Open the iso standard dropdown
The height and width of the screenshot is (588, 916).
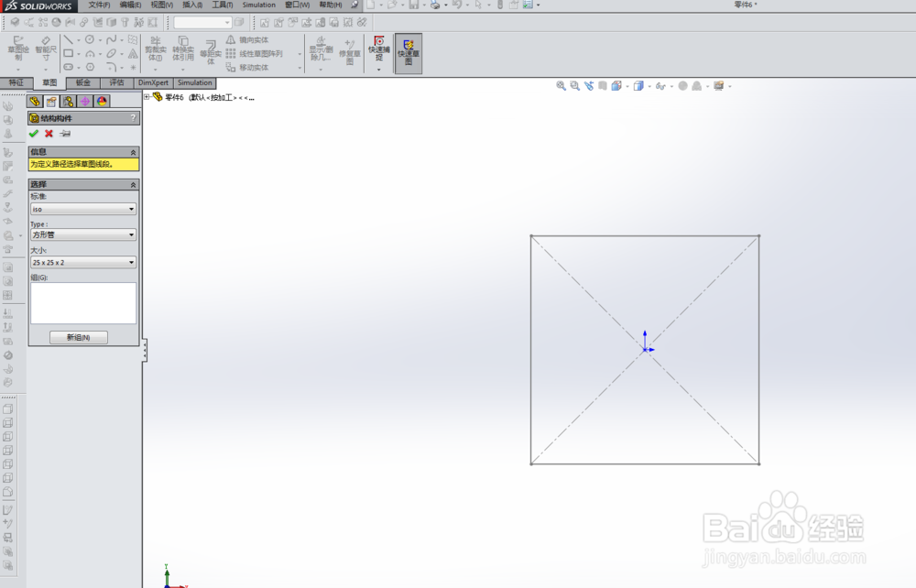[x=82, y=209]
